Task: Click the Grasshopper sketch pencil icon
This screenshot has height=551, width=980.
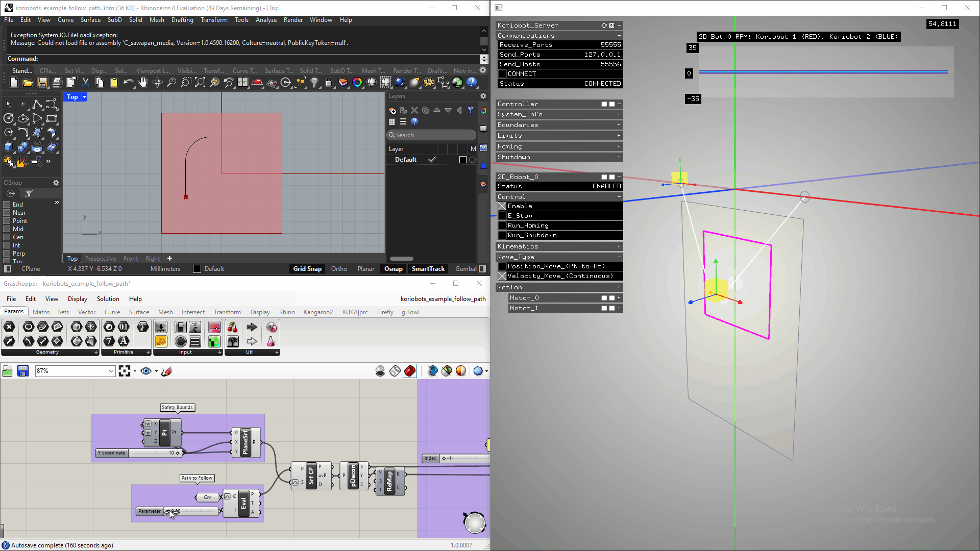Action: 166,371
